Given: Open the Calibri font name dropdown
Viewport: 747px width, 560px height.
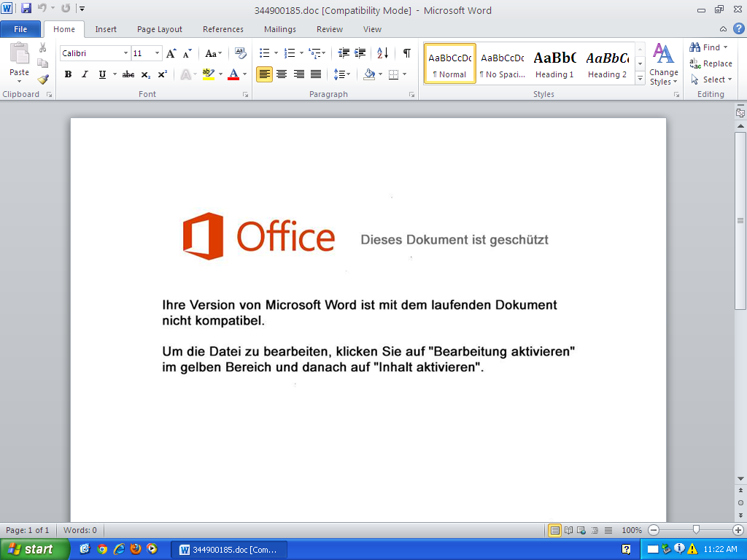Looking at the screenshot, I should click(125, 53).
